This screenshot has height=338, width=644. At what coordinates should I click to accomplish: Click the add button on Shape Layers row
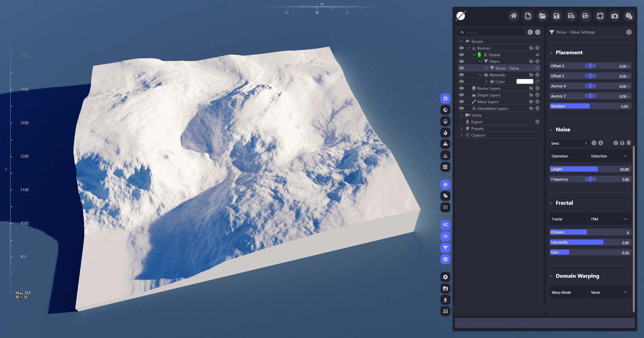coord(537,95)
